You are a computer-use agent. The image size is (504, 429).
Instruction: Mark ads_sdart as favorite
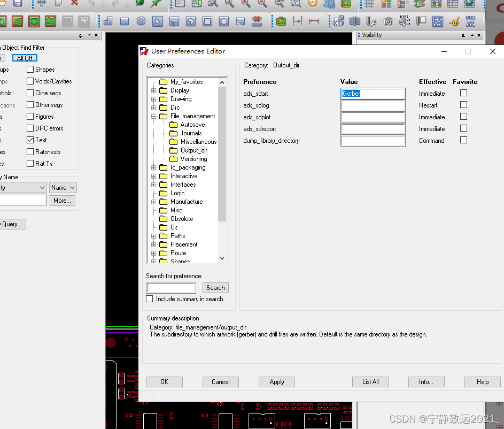click(463, 93)
